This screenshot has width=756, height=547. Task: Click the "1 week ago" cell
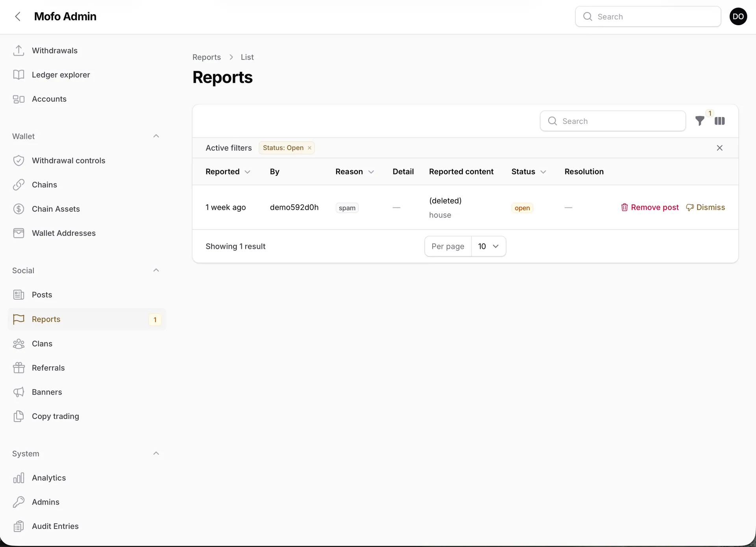click(226, 208)
